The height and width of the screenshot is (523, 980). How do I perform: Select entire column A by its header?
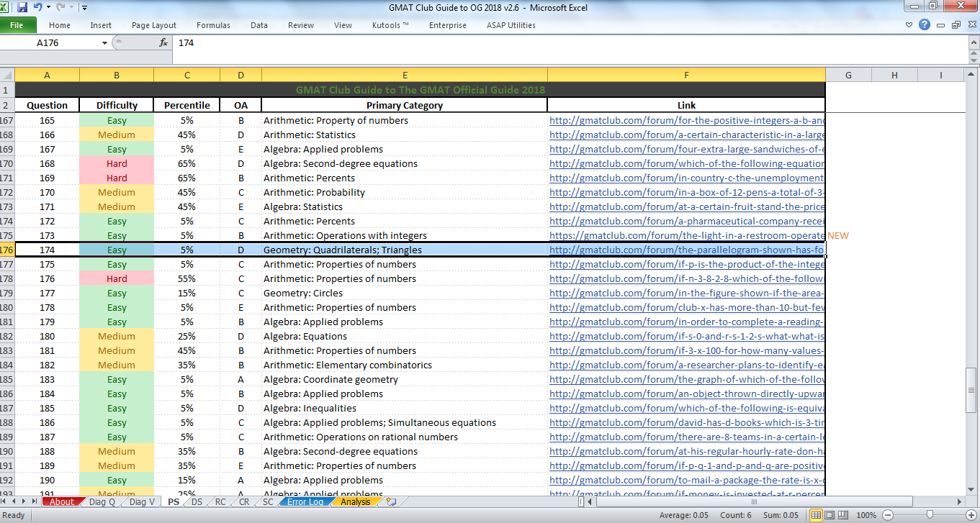tap(48, 76)
